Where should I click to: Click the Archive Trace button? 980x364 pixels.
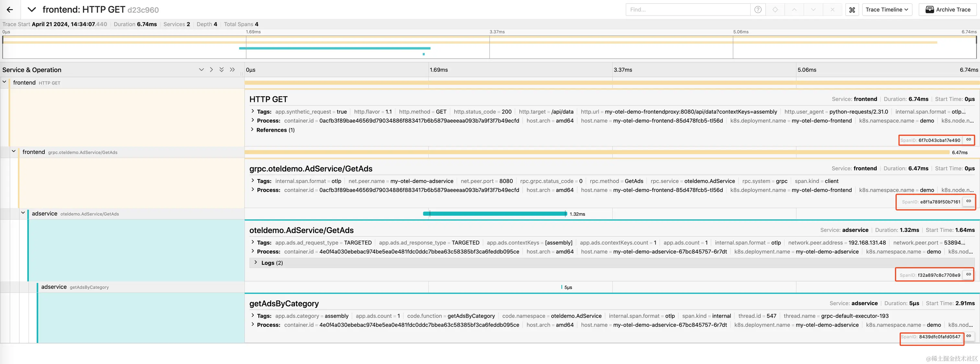(x=947, y=9)
